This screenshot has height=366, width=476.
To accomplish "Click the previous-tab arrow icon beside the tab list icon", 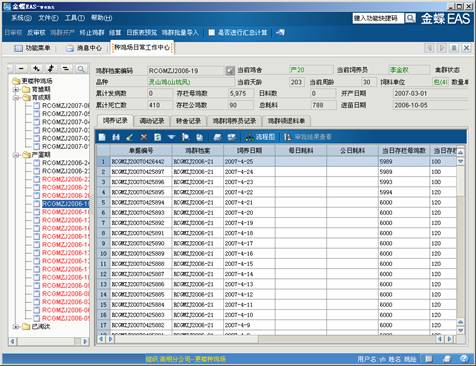I will point(430,48).
